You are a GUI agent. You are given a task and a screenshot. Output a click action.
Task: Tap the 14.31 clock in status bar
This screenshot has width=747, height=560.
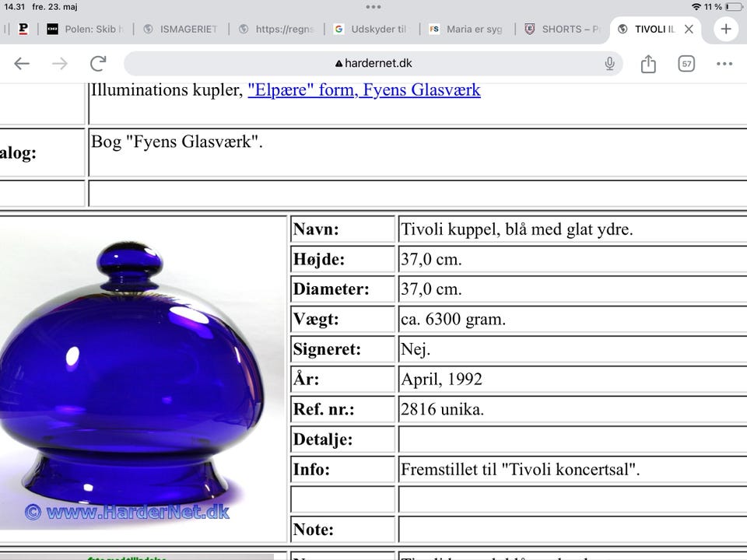click(x=14, y=7)
